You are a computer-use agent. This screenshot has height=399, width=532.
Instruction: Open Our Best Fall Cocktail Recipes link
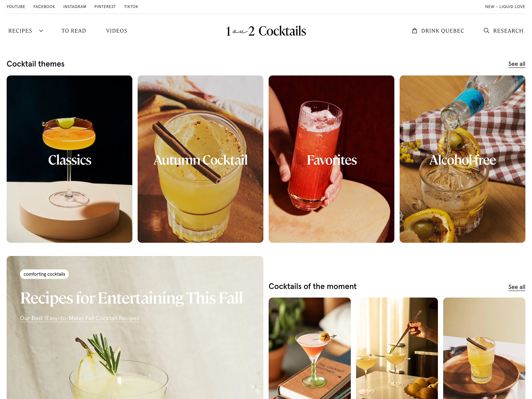[x=79, y=318]
